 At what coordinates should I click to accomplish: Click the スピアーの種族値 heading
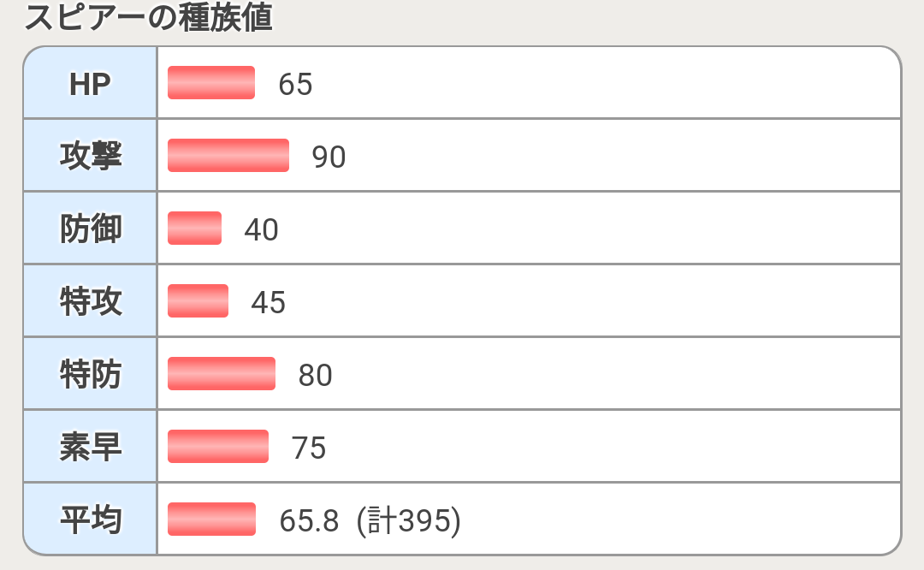(x=148, y=18)
